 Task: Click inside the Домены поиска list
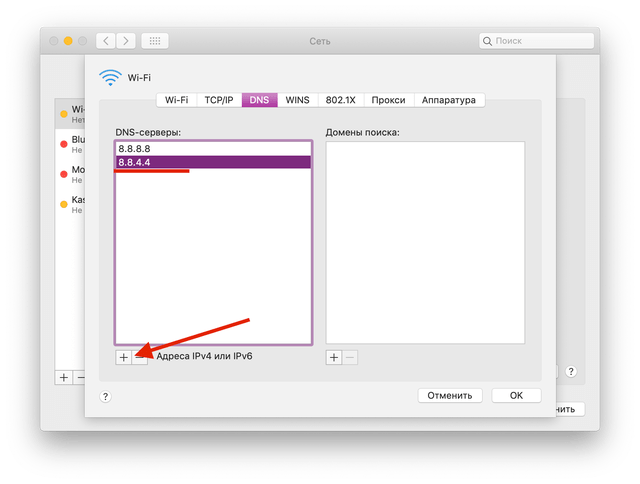coord(425,243)
